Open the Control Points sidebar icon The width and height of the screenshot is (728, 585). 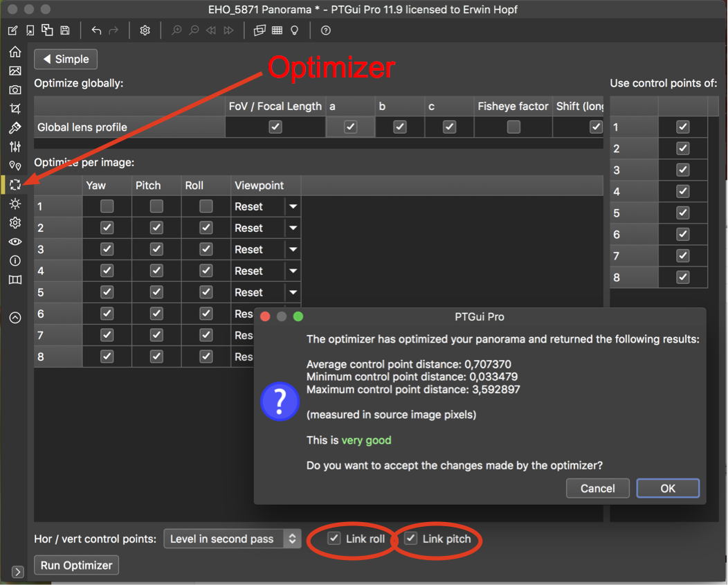[x=15, y=166]
